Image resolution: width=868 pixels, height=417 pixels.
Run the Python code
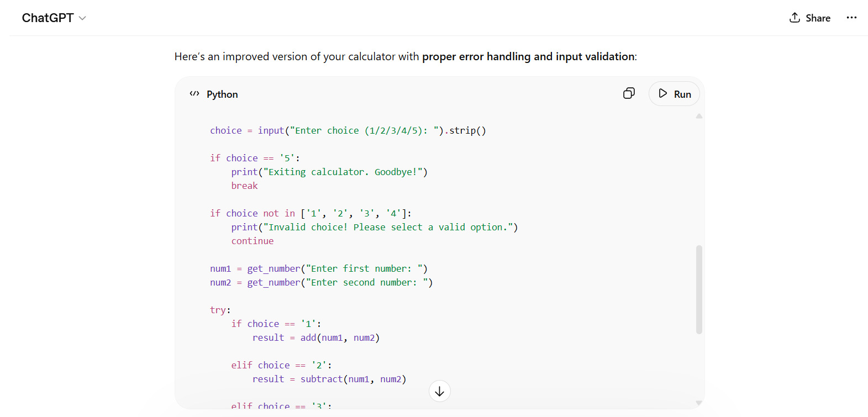pos(674,94)
